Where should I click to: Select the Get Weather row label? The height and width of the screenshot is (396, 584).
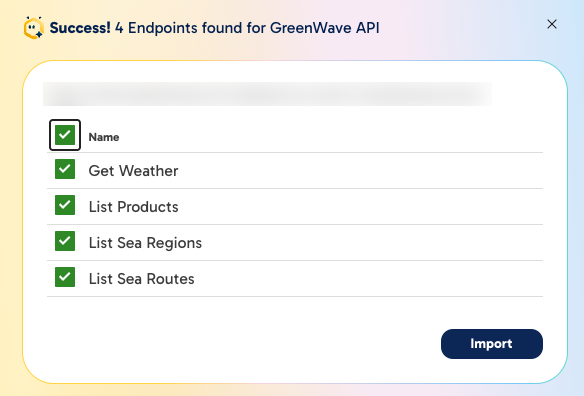(x=133, y=171)
